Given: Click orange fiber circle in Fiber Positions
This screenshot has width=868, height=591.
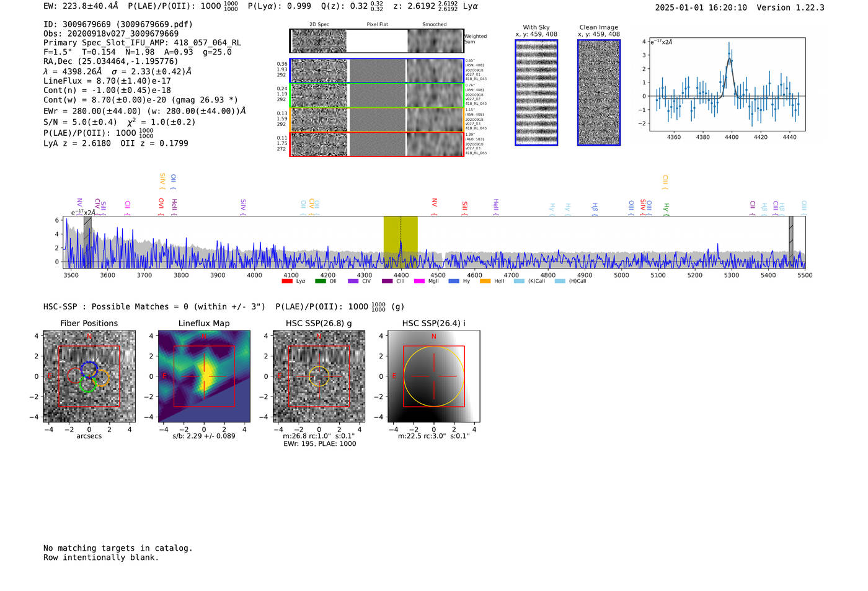Looking at the screenshot, I should tap(101, 378).
